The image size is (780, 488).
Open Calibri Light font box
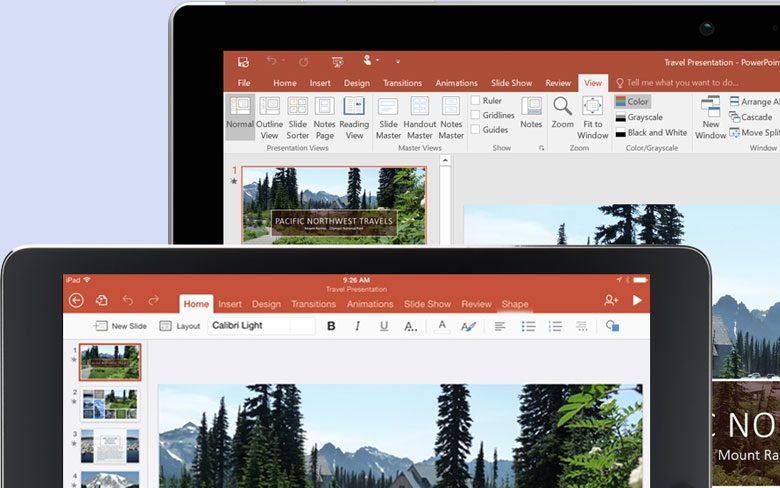coord(261,326)
